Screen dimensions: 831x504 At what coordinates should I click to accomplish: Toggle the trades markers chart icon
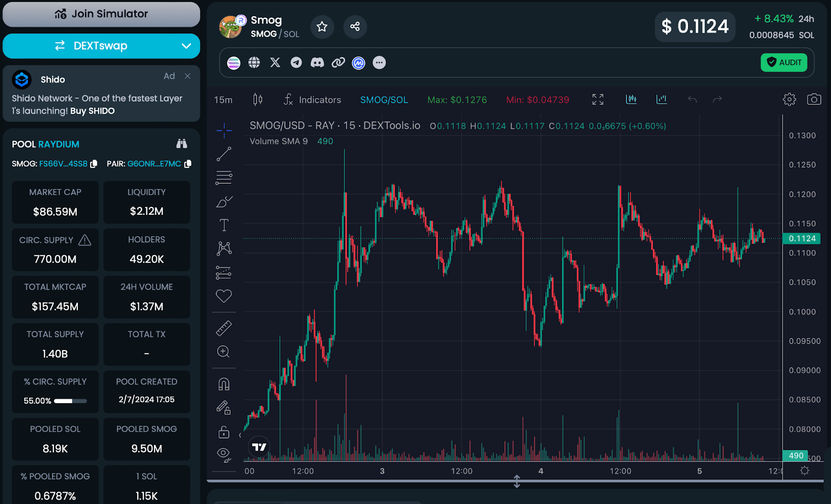coord(632,99)
